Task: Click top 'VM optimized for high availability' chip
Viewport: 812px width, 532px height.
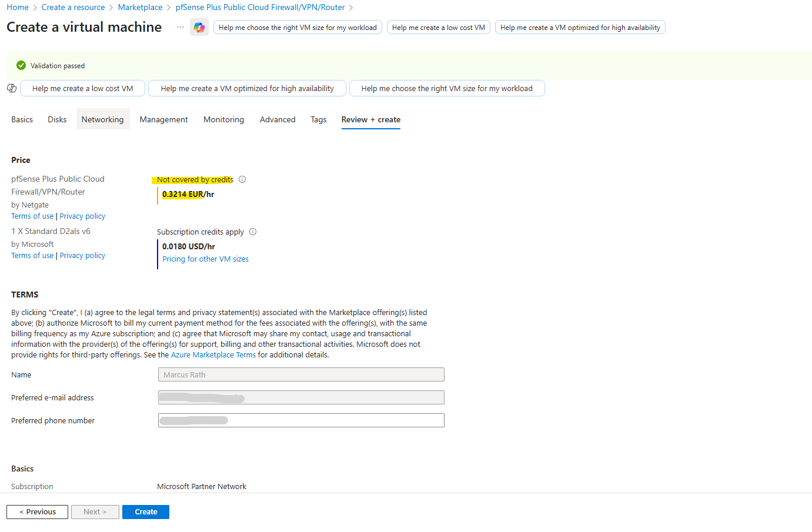Action: point(580,28)
